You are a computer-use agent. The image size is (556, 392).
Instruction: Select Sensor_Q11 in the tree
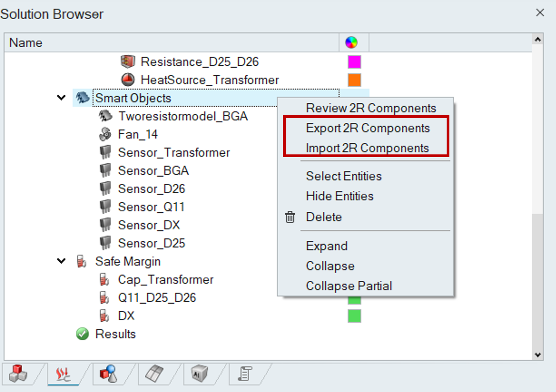(151, 207)
